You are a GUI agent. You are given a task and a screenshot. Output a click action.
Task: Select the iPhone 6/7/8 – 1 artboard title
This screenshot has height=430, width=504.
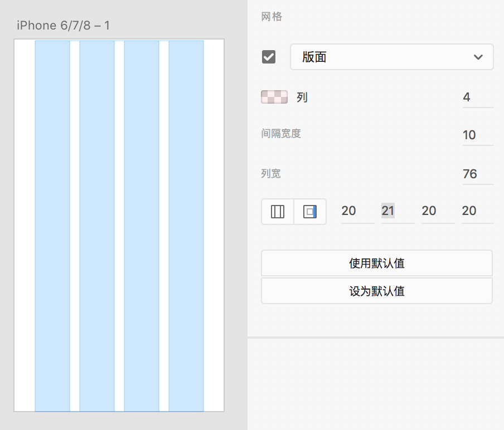coord(62,25)
